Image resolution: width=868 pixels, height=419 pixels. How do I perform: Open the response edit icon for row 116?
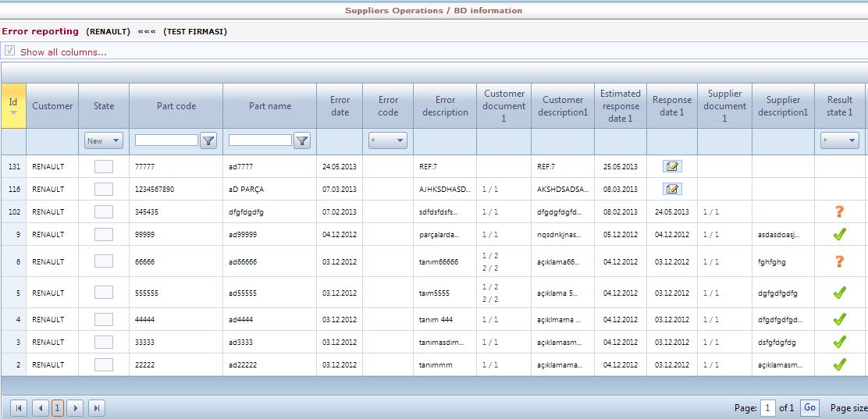(x=672, y=190)
